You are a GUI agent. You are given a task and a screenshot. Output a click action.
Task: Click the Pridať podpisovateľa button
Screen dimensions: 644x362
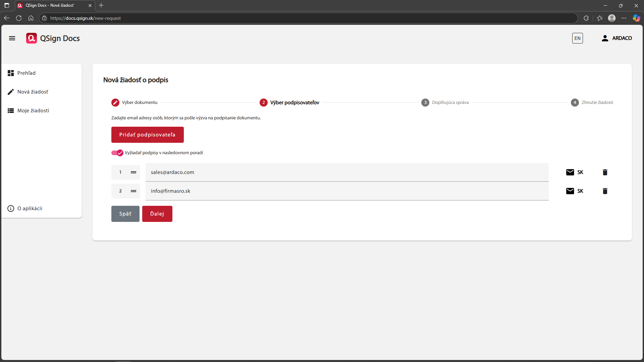[x=147, y=135]
